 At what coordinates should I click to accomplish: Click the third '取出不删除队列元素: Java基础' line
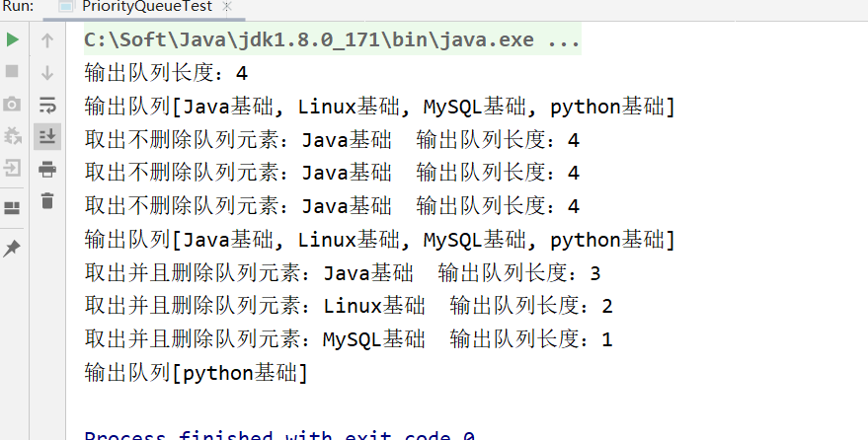click(332, 206)
